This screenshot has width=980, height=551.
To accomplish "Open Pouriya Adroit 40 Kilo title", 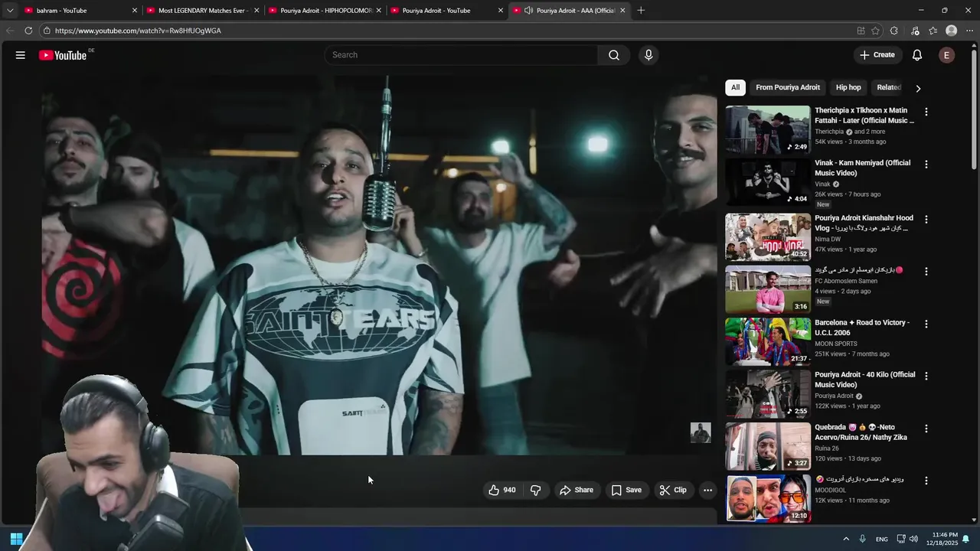I will (865, 380).
